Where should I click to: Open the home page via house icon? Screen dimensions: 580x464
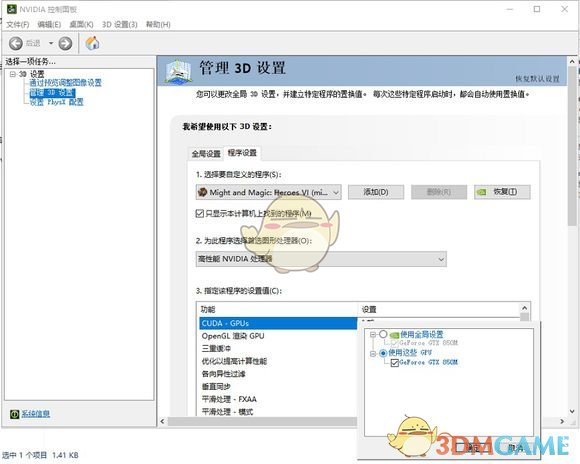coord(92,43)
